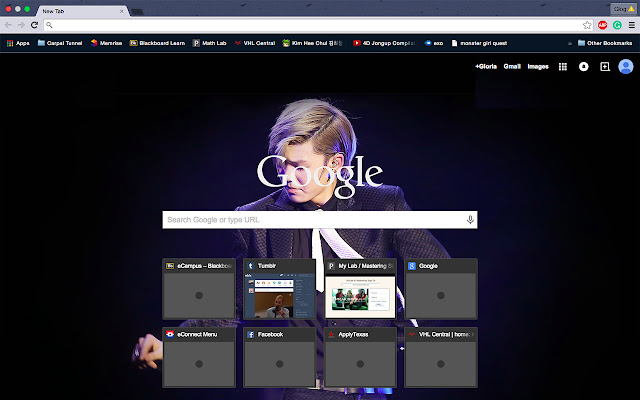This screenshot has width=640, height=400.
Task: Click the Search Google or type URL box
Action: (x=320, y=220)
